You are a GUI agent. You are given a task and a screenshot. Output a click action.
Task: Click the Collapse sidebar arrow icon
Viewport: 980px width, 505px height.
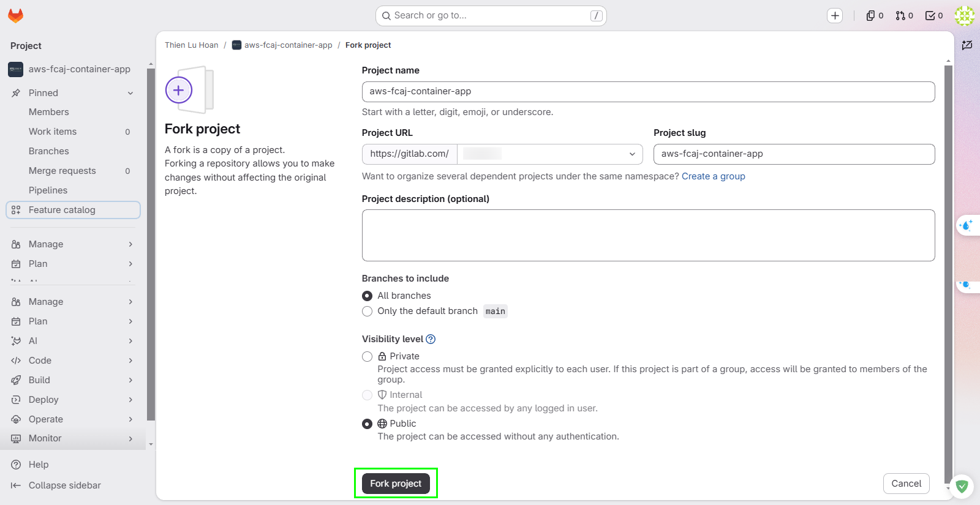click(16, 485)
